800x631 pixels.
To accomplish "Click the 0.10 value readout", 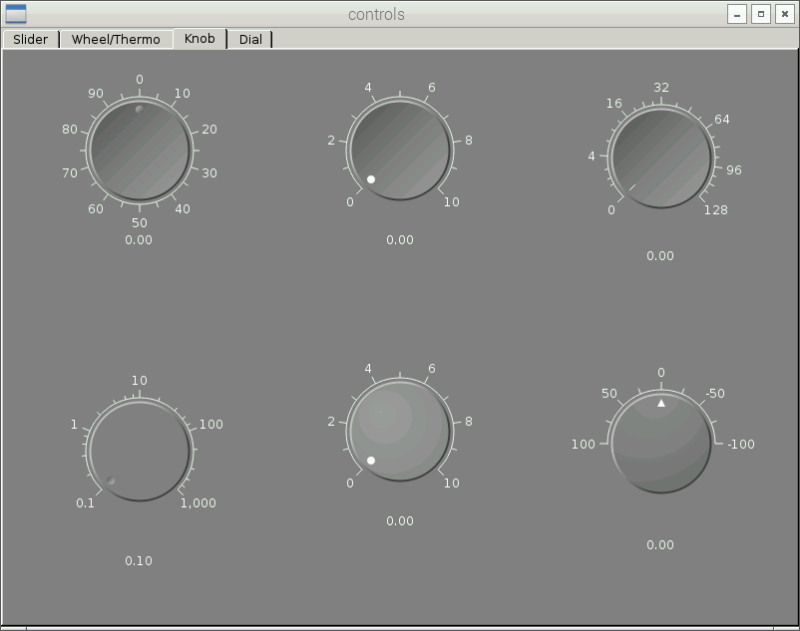I will click(139, 561).
